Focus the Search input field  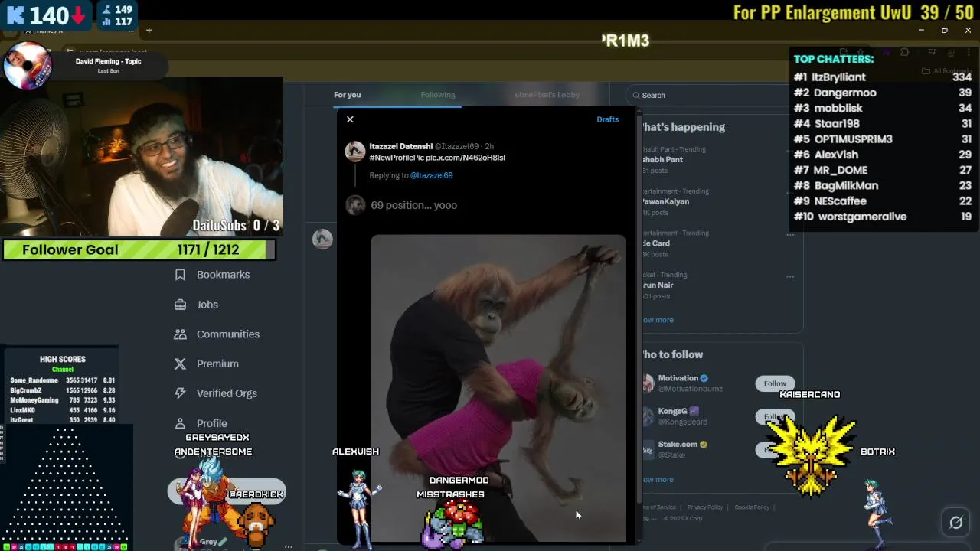point(708,95)
